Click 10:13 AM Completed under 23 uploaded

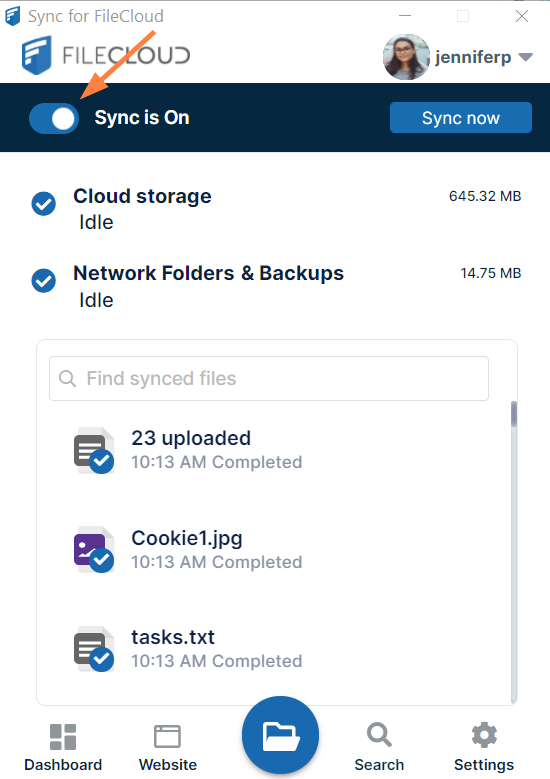[217, 462]
